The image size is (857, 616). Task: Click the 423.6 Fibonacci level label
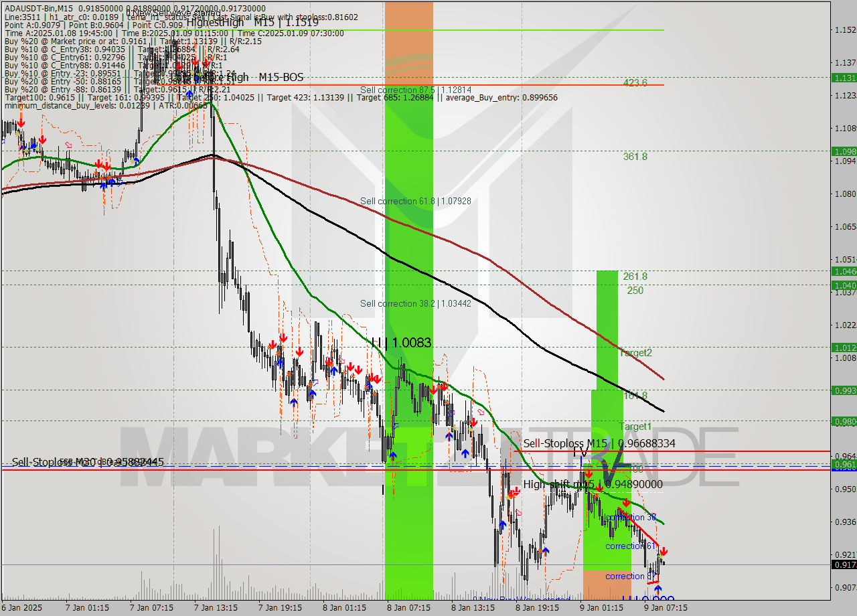coord(635,83)
